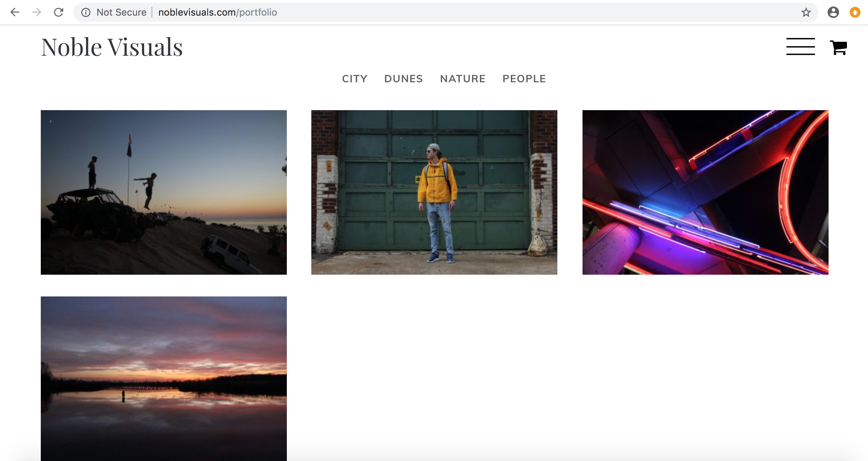
Task: Open the lake sunset reflection photo
Action: (163, 378)
